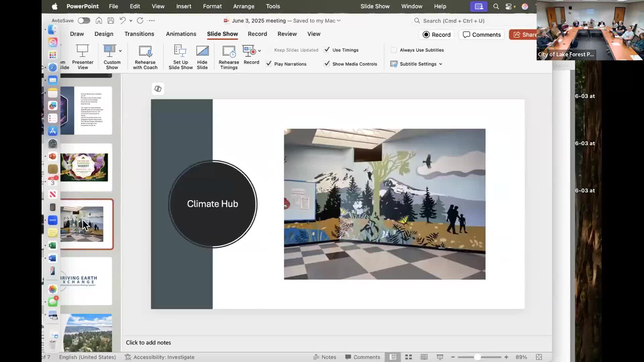644x362 pixels.
Task: Click the Comments button at top right
Action: [481, 35]
